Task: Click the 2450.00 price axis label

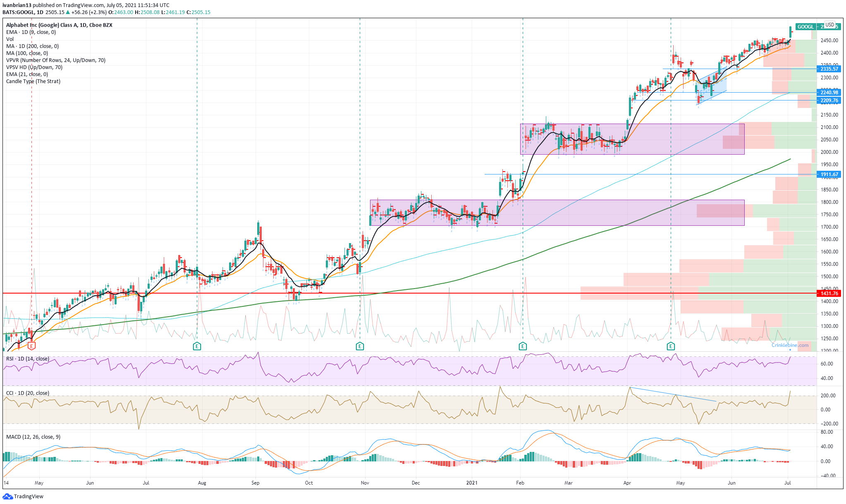Action: click(x=829, y=41)
